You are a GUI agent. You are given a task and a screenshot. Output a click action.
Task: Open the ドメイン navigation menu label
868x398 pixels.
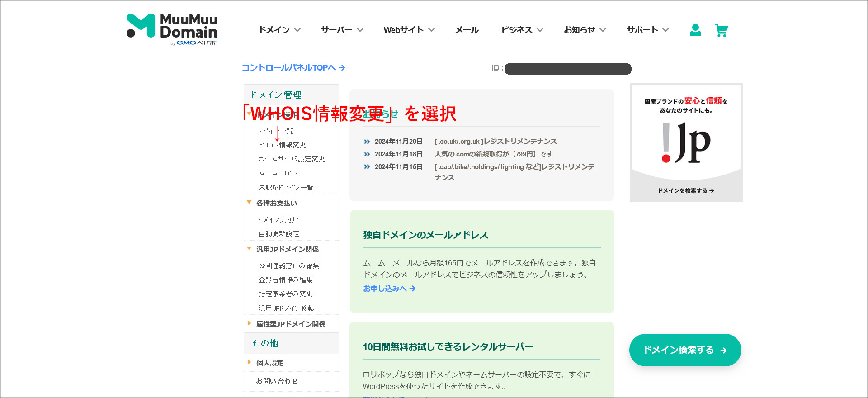coord(274,30)
